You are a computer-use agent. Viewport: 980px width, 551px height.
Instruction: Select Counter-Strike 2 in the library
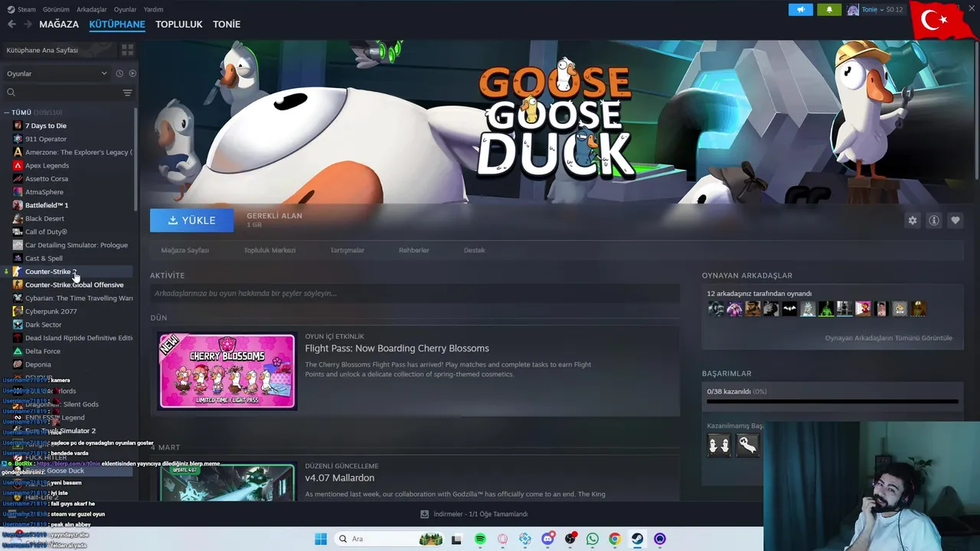pyautogui.click(x=51, y=272)
